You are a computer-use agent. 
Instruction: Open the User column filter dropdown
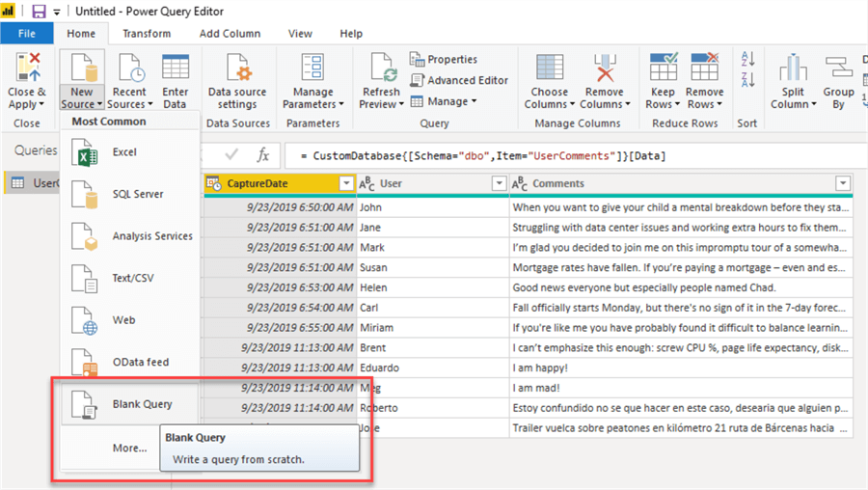tap(499, 183)
